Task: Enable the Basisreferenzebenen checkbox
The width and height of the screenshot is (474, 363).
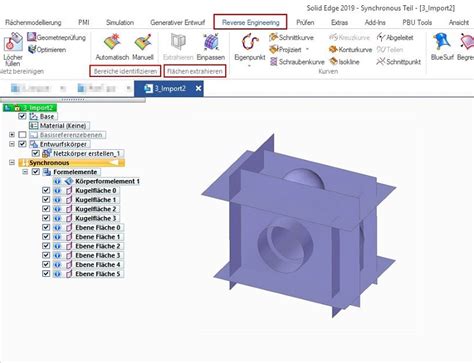Action: pyautogui.click(x=22, y=135)
